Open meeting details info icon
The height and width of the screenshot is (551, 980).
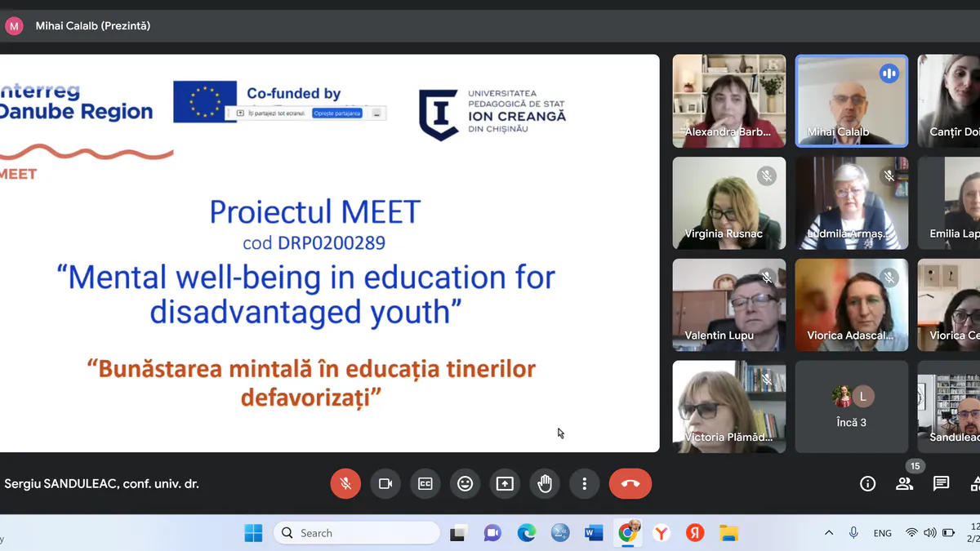pyautogui.click(x=867, y=484)
